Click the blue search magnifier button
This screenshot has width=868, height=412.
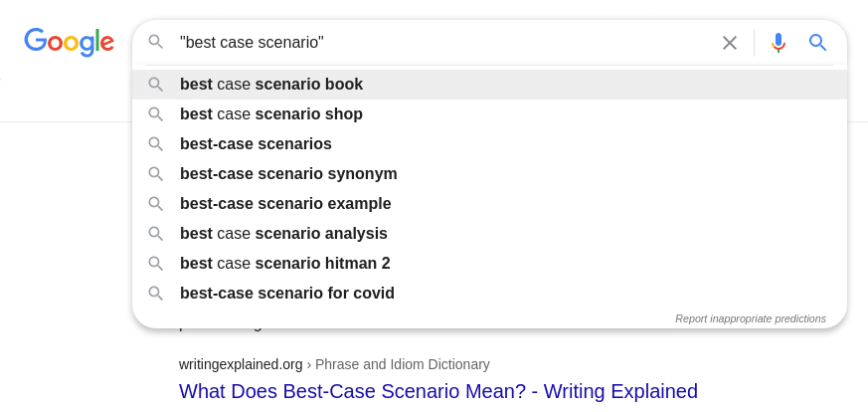pyautogui.click(x=817, y=43)
